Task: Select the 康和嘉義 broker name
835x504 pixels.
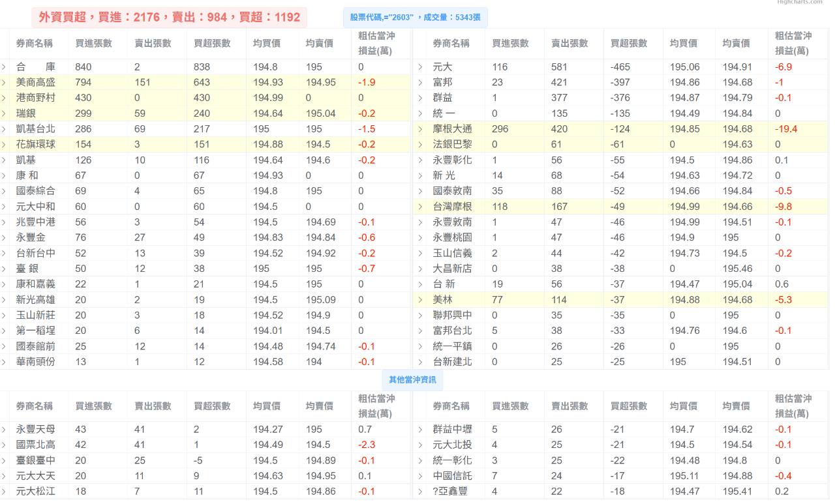Action: pos(35,284)
